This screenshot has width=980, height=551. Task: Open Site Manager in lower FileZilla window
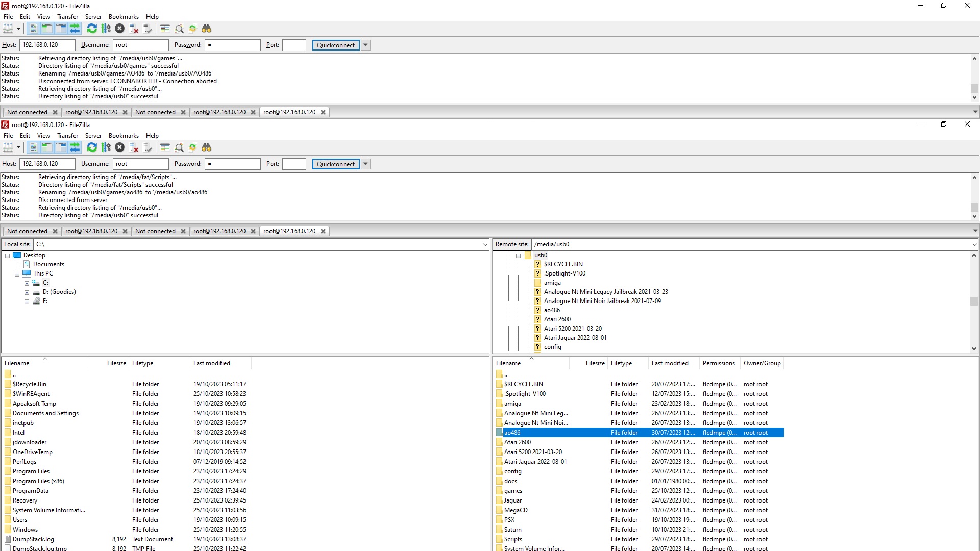click(8, 147)
